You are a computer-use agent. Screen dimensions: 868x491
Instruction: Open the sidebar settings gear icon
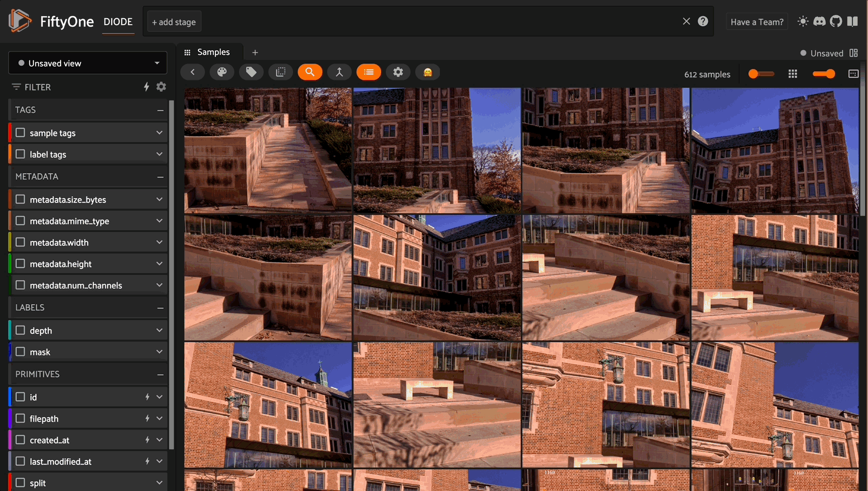pyautogui.click(x=162, y=87)
